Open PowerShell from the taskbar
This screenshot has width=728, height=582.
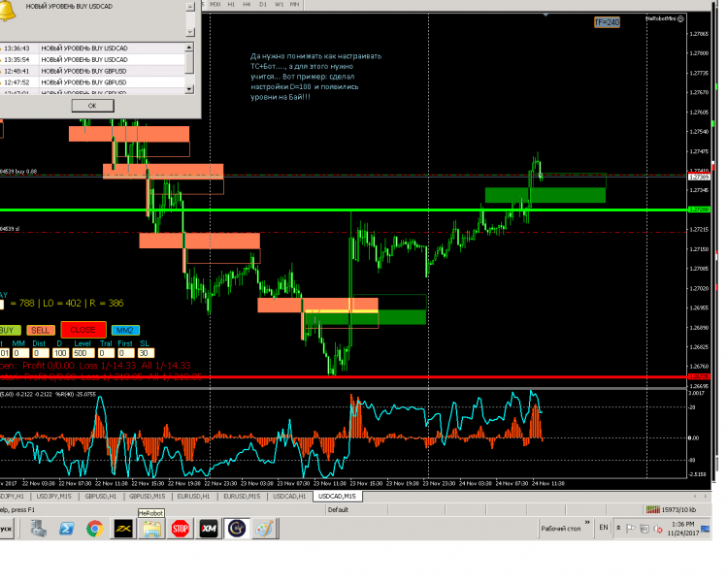pyautogui.click(x=66, y=529)
